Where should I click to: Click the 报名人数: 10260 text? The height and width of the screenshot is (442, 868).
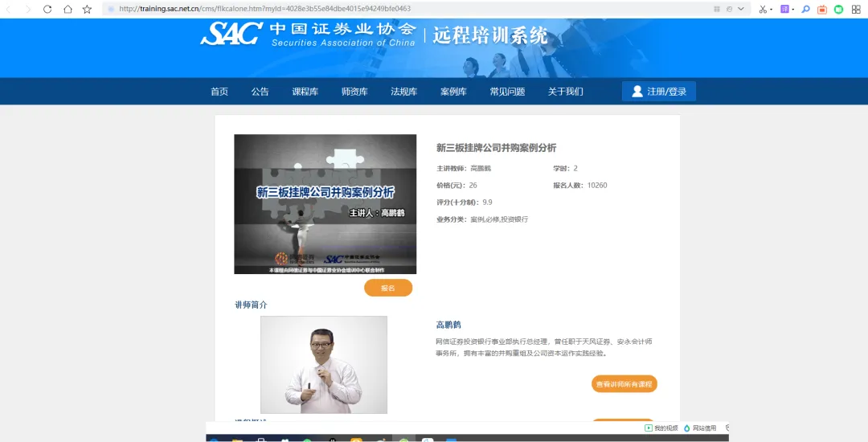(x=580, y=186)
